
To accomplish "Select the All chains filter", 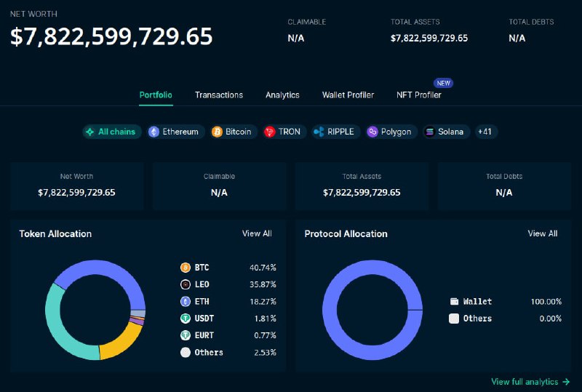I will tap(112, 132).
